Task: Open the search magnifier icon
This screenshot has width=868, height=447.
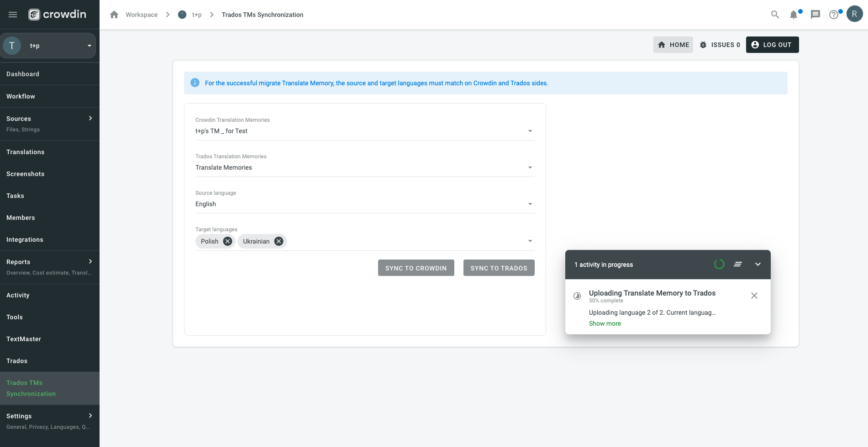Action: (775, 15)
